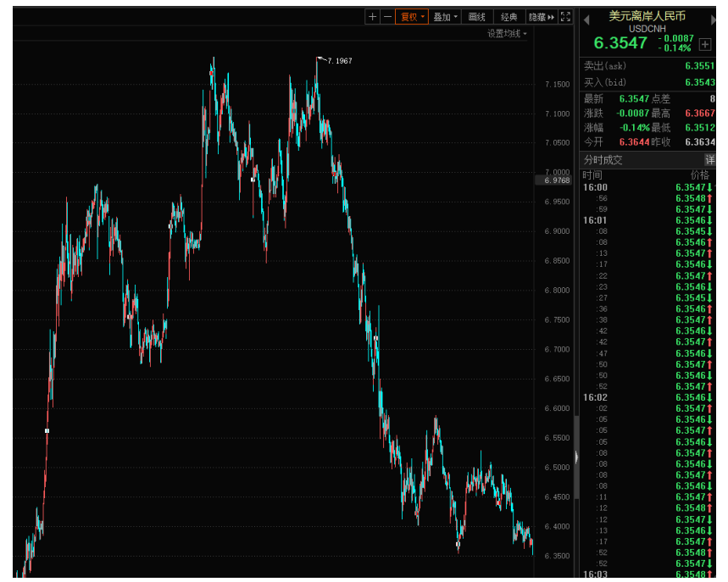Screen dimensions: 728x582
Task: Collapse the right quote panel via splitter arrow
Action: [x=577, y=457]
